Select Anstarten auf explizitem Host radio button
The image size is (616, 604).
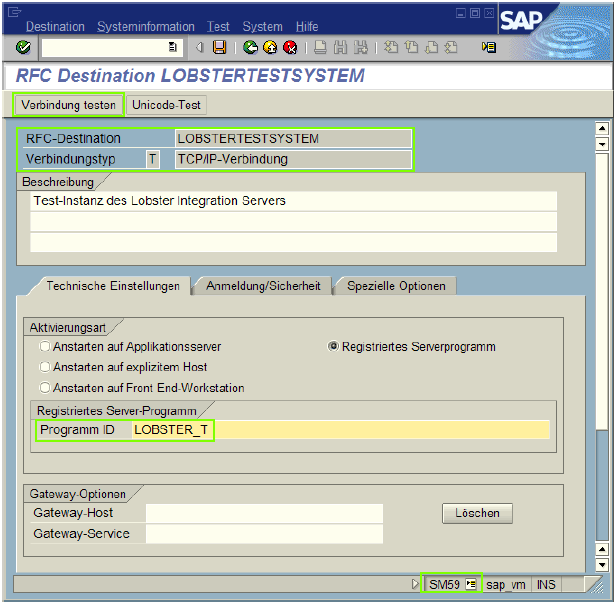click(45, 367)
